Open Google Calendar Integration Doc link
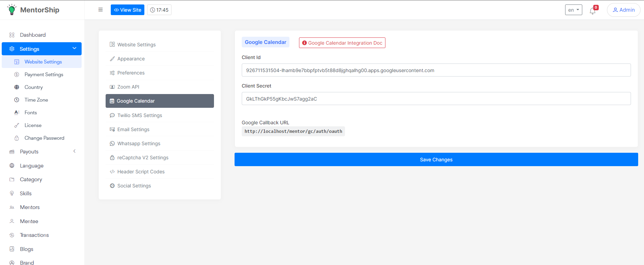 pyautogui.click(x=342, y=43)
